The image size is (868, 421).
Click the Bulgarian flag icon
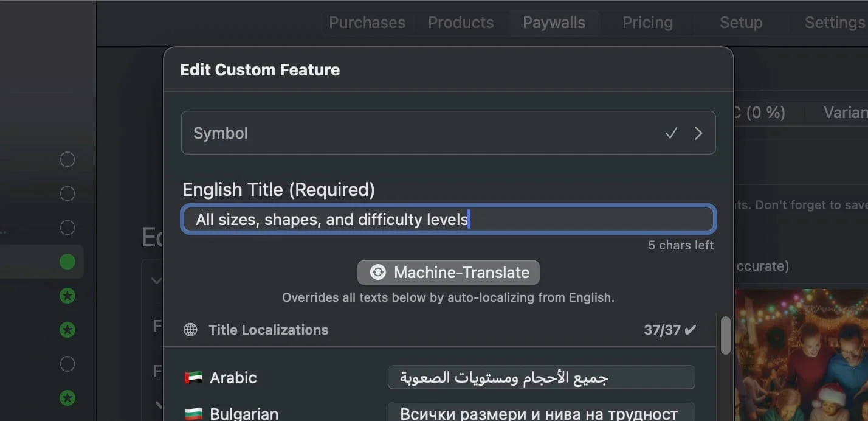[193, 412]
